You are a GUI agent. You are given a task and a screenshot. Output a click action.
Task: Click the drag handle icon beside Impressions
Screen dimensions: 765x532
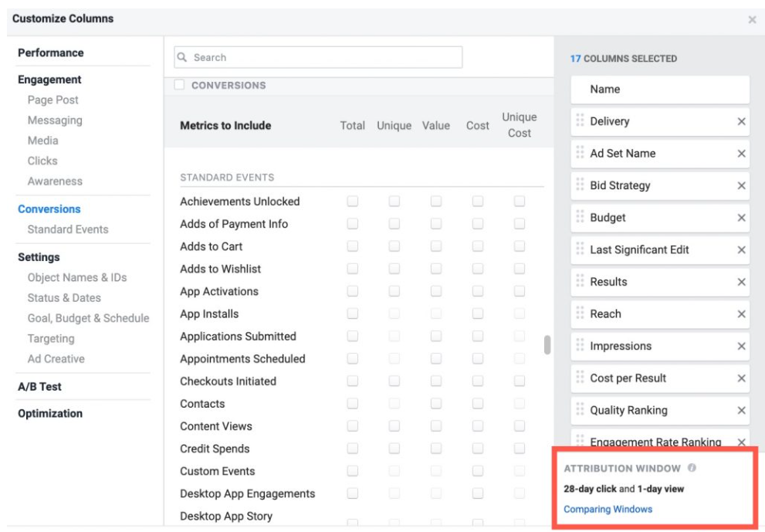tap(580, 345)
